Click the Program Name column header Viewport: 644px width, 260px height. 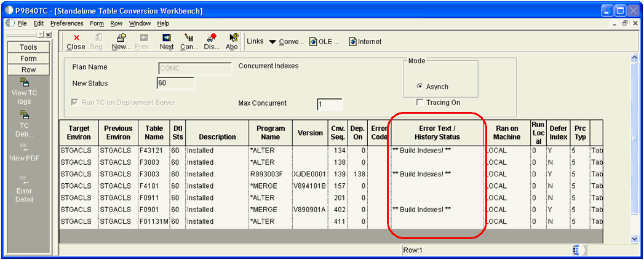tap(270, 133)
